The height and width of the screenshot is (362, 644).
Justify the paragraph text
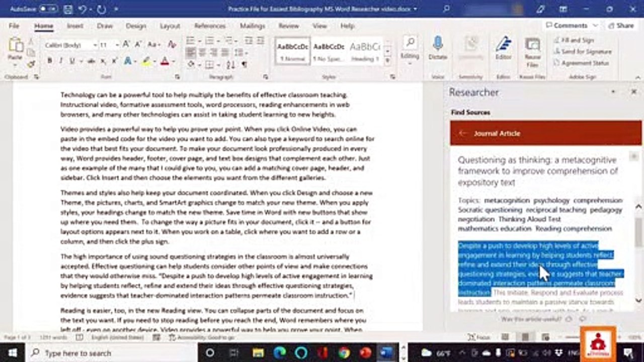pyautogui.click(x=224, y=52)
